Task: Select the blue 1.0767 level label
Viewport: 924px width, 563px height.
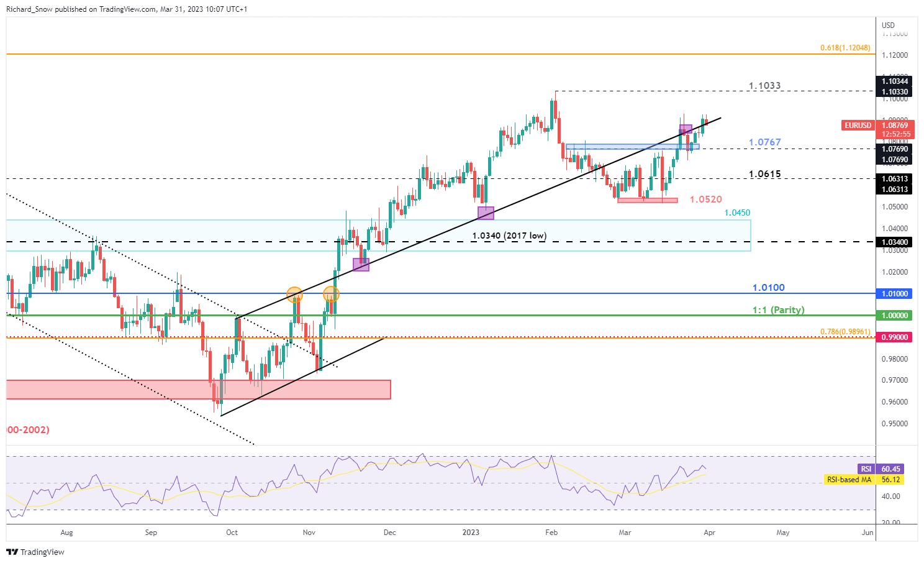Action: [764, 142]
